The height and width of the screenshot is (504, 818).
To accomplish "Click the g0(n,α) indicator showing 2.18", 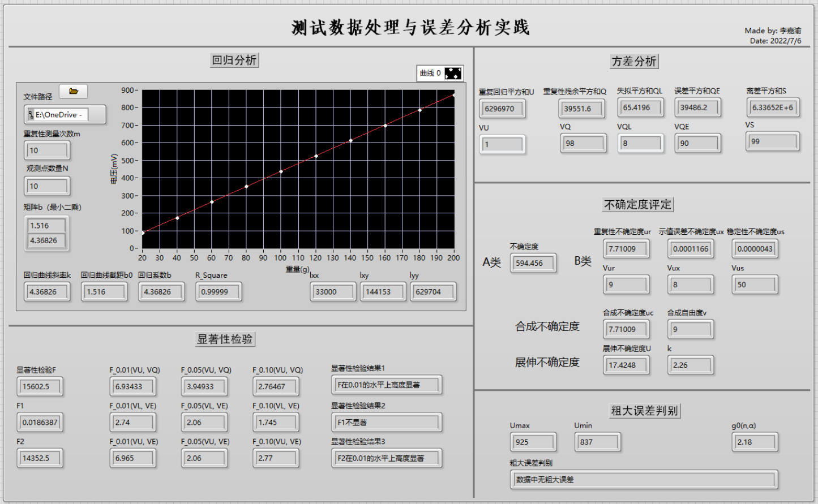I will (755, 442).
